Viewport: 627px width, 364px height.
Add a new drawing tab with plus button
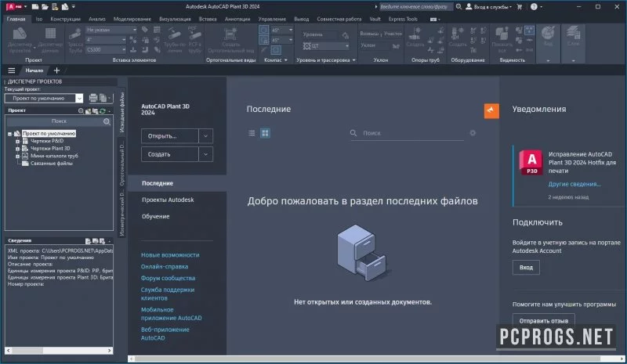point(56,70)
